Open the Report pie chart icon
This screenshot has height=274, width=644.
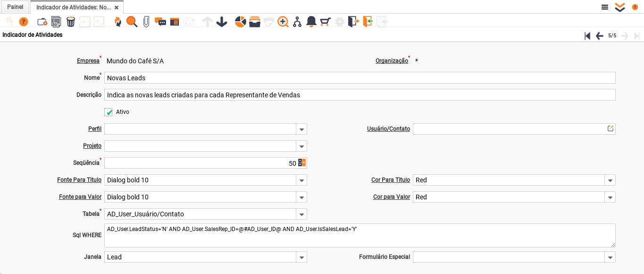pos(240,22)
